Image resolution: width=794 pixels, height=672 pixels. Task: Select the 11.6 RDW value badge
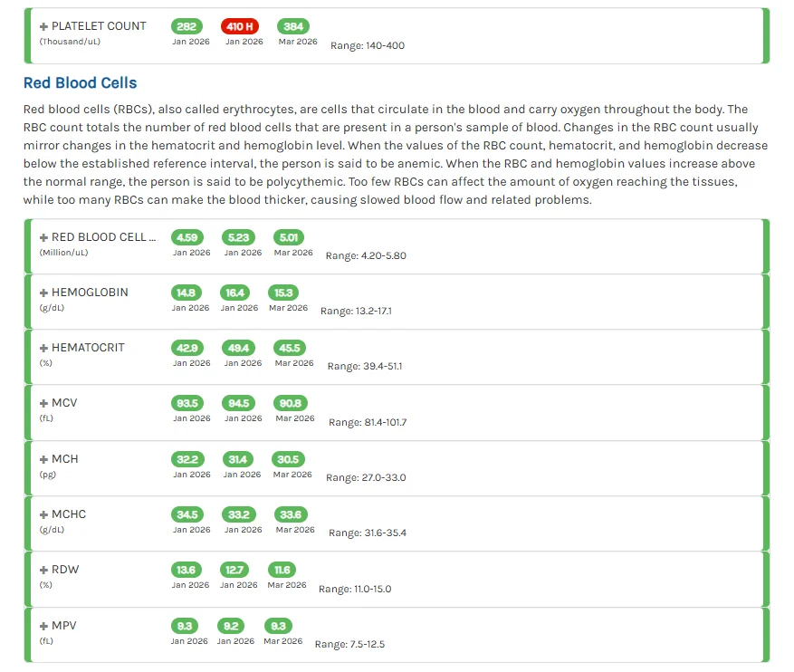click(x=282, y=570)
